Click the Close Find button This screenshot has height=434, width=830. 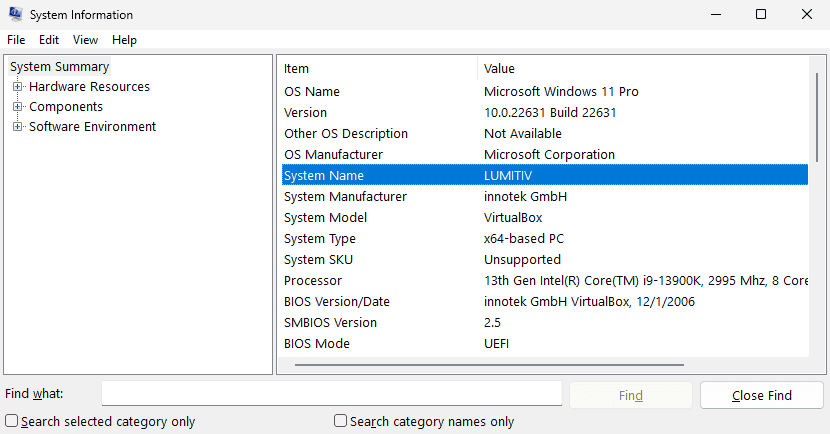point(761,395)
